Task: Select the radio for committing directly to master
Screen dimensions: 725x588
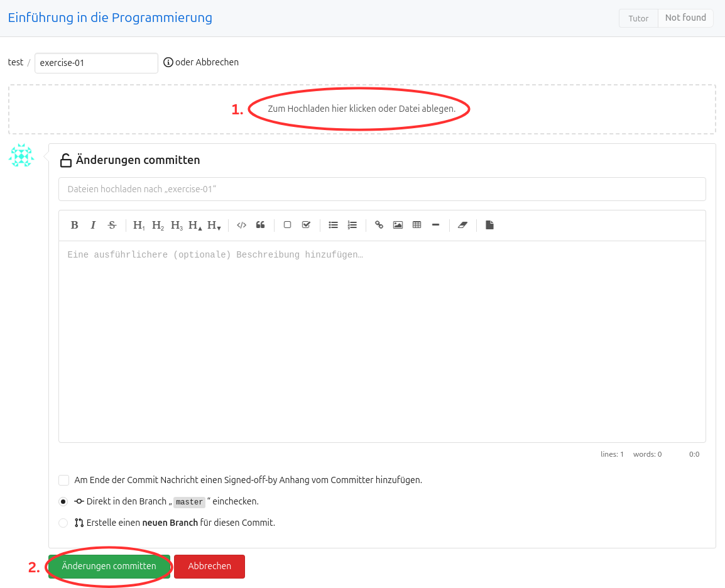Action: [x=63, y=501]
